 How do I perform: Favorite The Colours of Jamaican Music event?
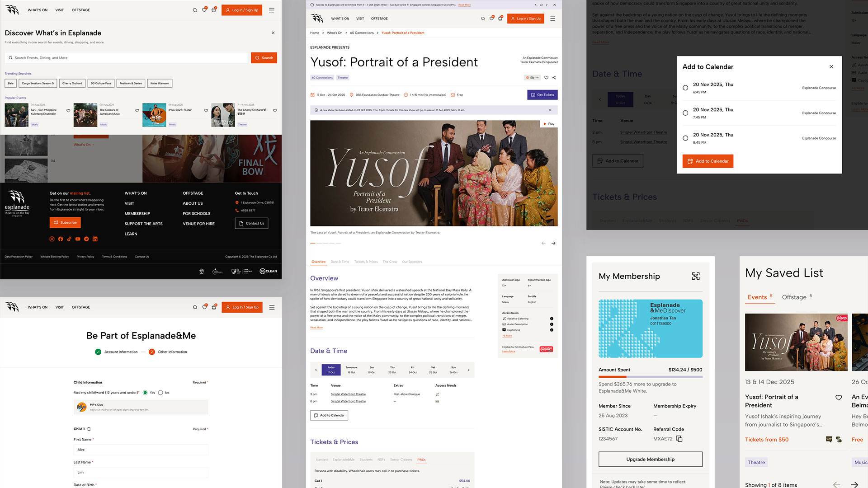137,110
